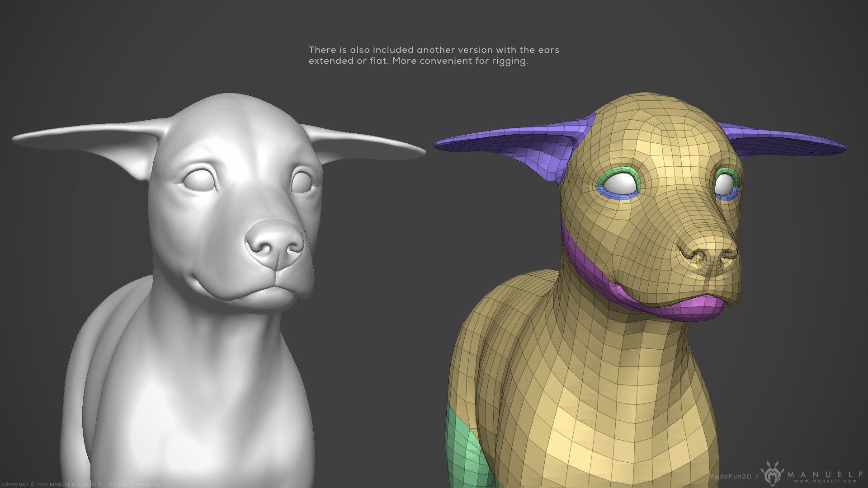The height and width of the screenshot is (488, 868).
Task: Click the caption line "extended or flat. More convenient for rigging."
Action: (418, 61)
